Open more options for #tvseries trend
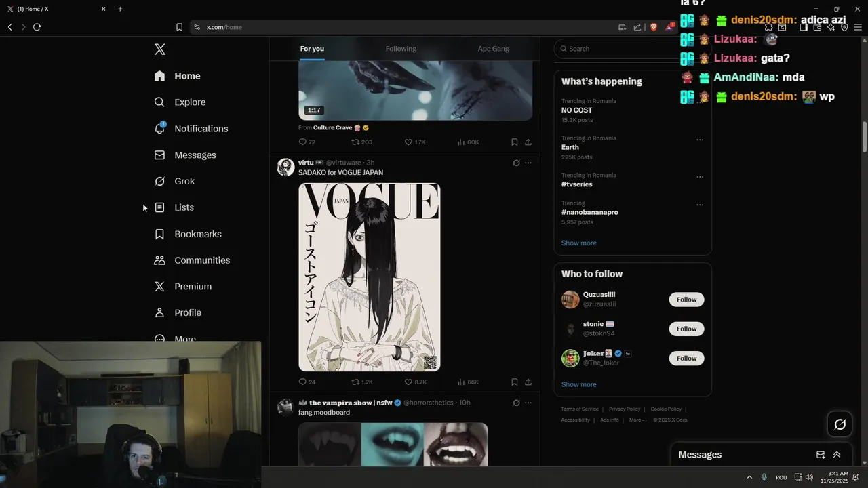This screenshot has width=868, height=488. coord(700,177)
